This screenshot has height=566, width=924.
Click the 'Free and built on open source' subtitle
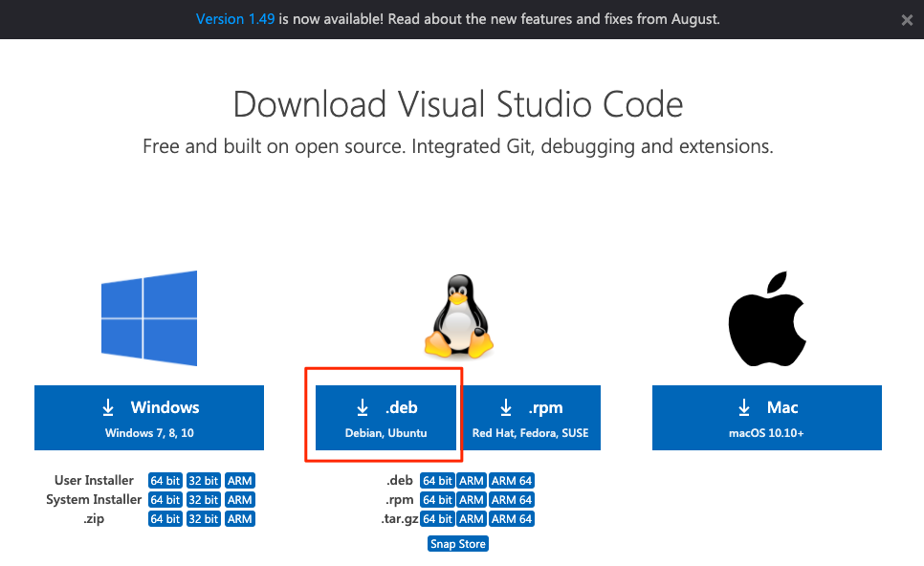point(458,146)
